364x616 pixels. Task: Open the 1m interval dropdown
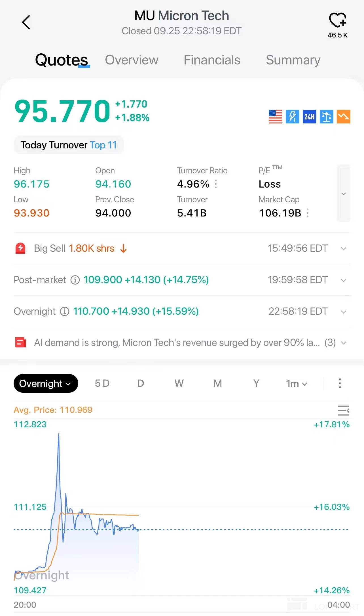click(296, 384)
